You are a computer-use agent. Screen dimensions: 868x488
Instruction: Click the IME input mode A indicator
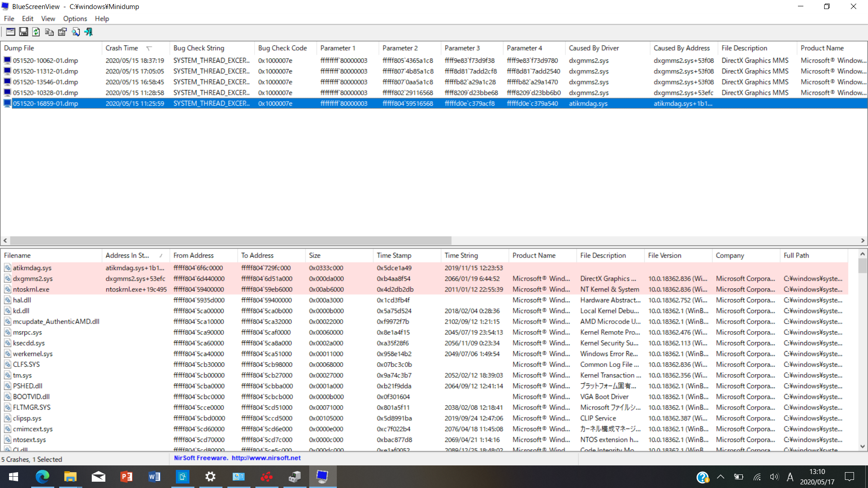pos(790,477)
